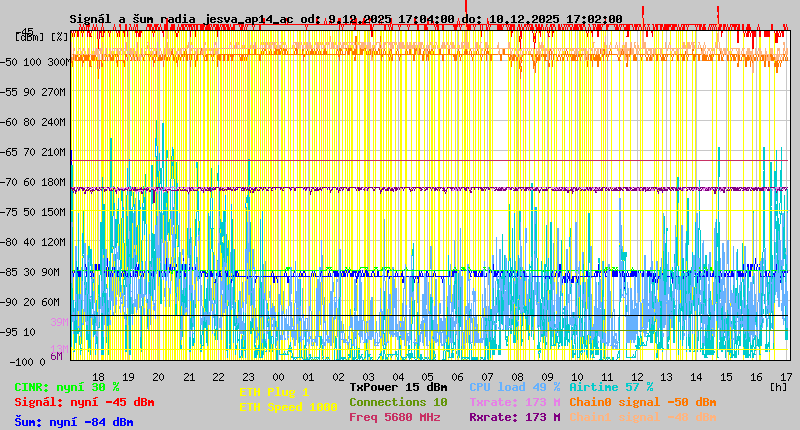Click hour label '09' on time axis
This screenshot has height=430, width=800.
pos(547,377)
